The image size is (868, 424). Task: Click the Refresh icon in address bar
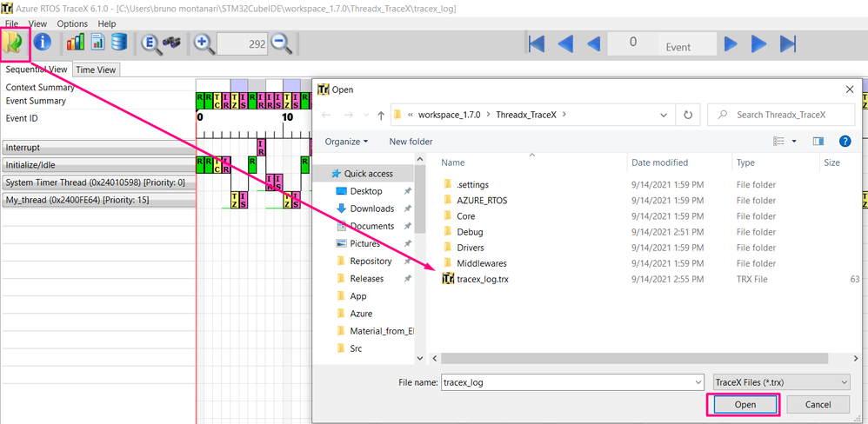point(688,115)
